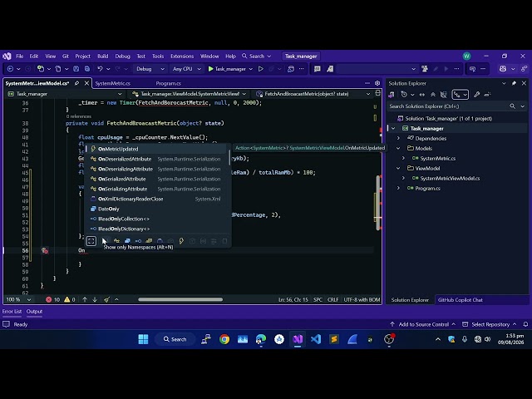Screen dimensions: 532x399
Task: Click the Save All toolbar icon
Action: tap(87, 69)
